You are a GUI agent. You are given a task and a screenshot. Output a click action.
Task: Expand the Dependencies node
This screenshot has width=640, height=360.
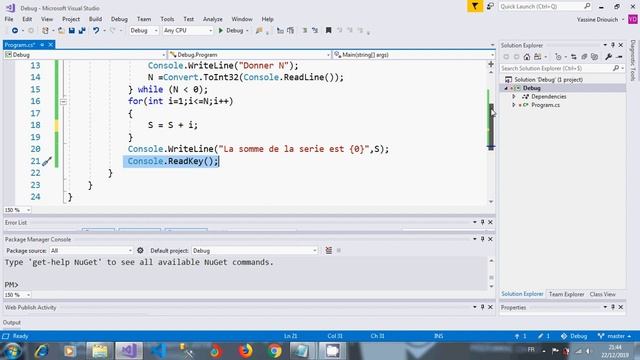point(514,96)
